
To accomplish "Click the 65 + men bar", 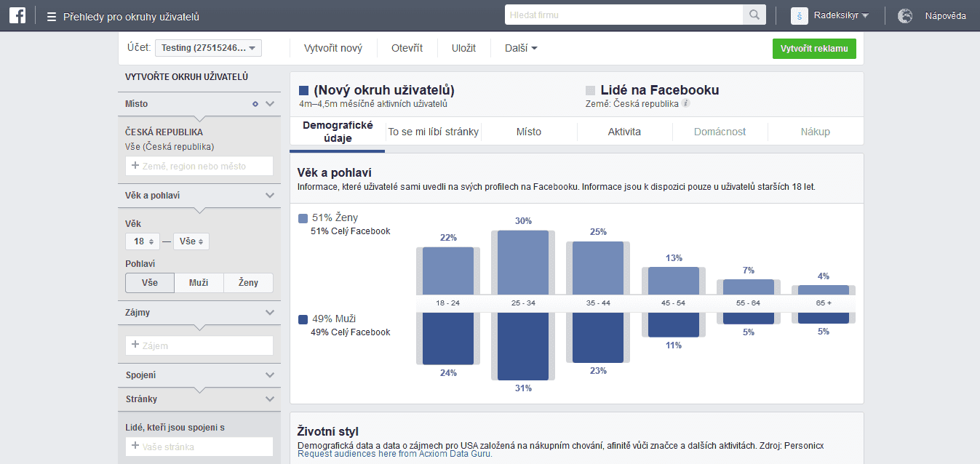I will pos(824,318).
